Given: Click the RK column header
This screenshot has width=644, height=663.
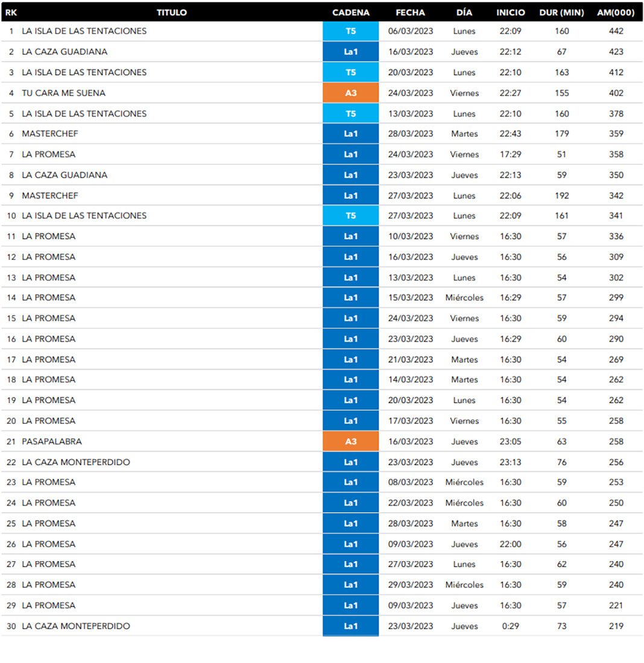Looking at the screenshot, I should click(11, 13).
